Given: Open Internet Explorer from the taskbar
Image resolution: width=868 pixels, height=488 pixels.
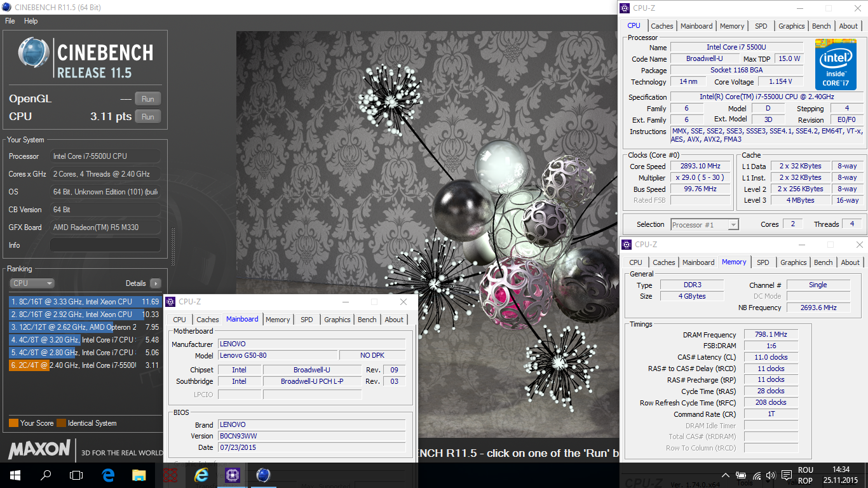Looking at the screenshot, I should coord(201,475).
